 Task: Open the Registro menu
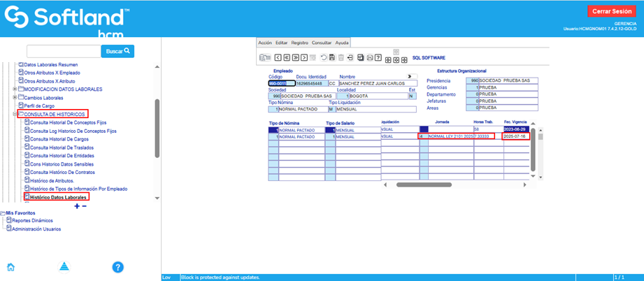(x=299, y=43)
